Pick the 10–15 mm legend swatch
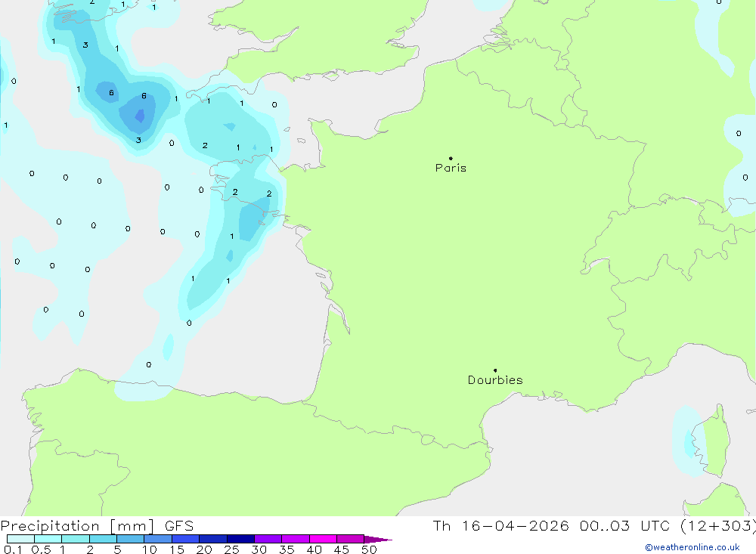This screenshot has width=756, height=554. [158, 539]
